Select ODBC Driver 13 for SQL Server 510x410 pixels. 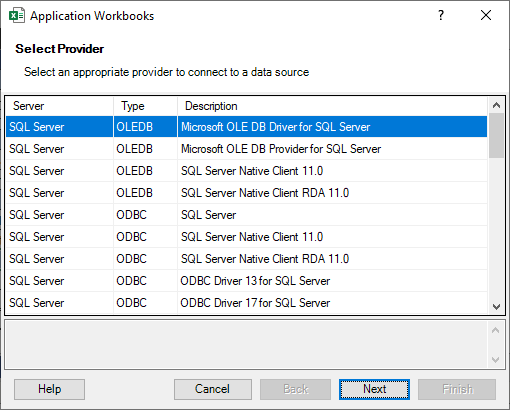(x=246, y=281)
